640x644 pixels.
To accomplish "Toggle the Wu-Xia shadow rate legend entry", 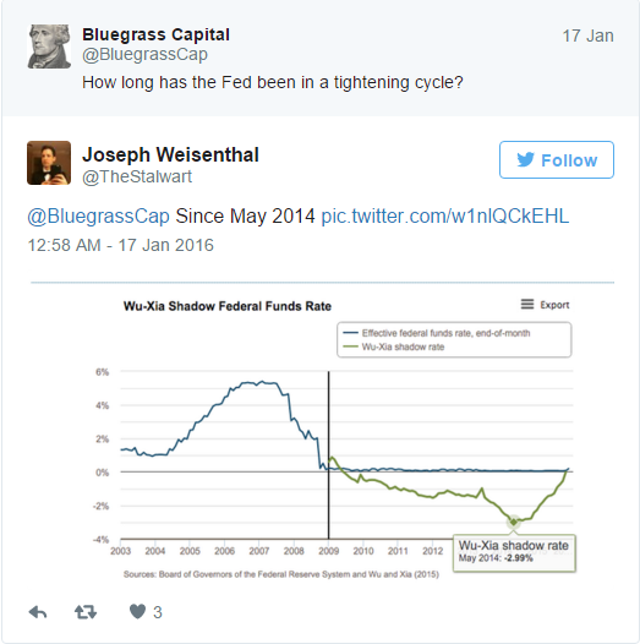I will click(x=394, y=347).
